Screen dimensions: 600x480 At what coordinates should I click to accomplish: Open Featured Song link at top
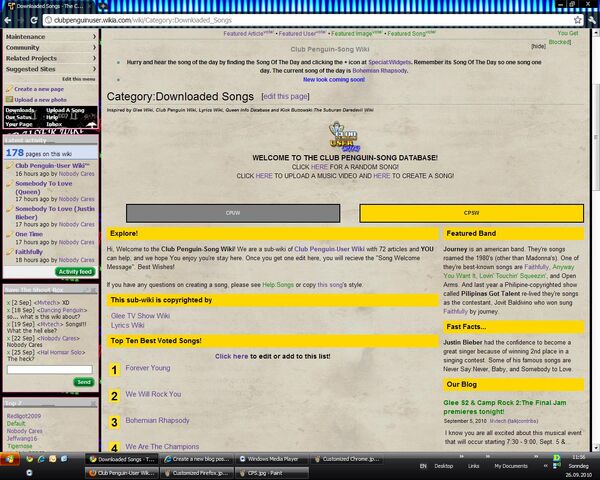[406, 34]
